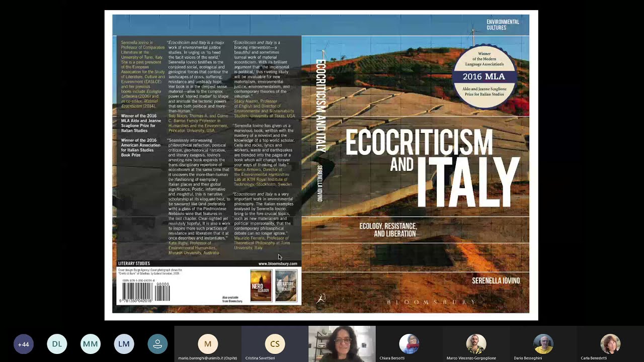
Task: Select Marco Vincenzo Gorgoglione's participant tile
Action: coord(476,344)
